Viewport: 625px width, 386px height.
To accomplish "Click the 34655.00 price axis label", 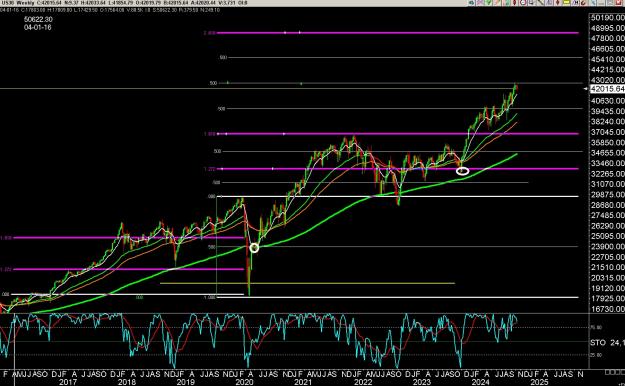I will [608, 153].
